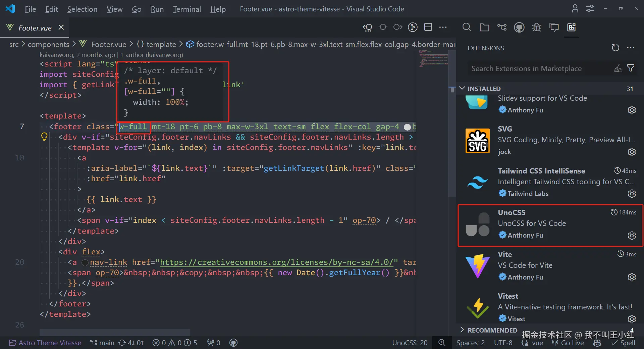
Task: Select the Extensions view icon
Action: coord(572,27)
